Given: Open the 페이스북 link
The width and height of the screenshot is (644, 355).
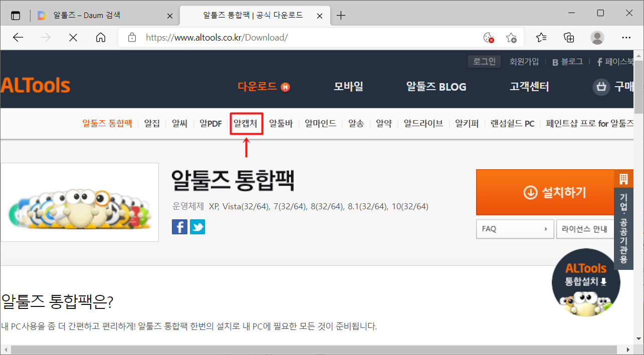Looking at the screenshot, I should click(x=615, y=62).
